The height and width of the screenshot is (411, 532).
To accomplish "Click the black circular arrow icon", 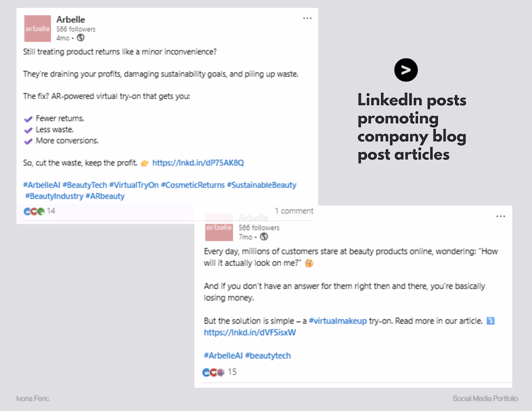I will [x=406, y=70].
